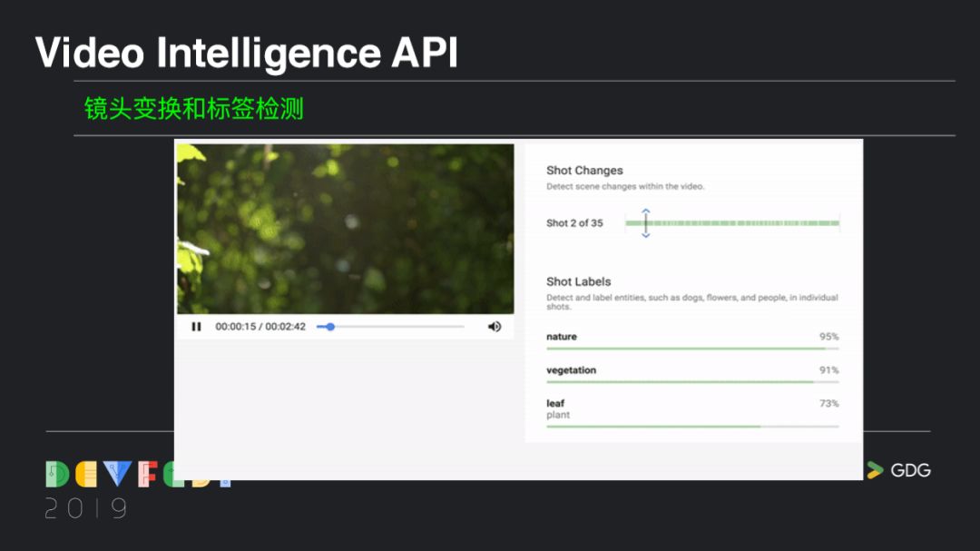The image size is (980, 551).
Task: Click the 00:00:15 / 00:02:42 time display
Action: point(260,327)
